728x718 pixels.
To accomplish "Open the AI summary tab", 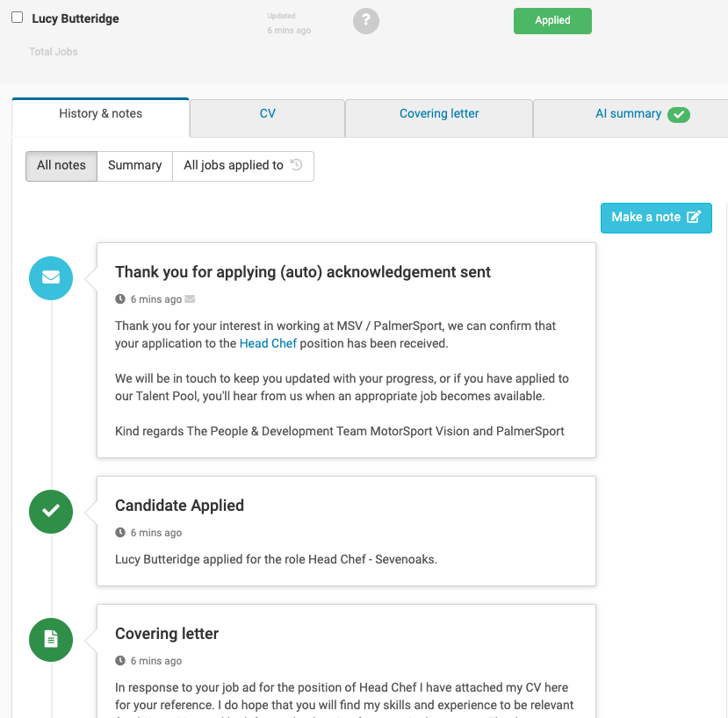I will click(631, 114).
